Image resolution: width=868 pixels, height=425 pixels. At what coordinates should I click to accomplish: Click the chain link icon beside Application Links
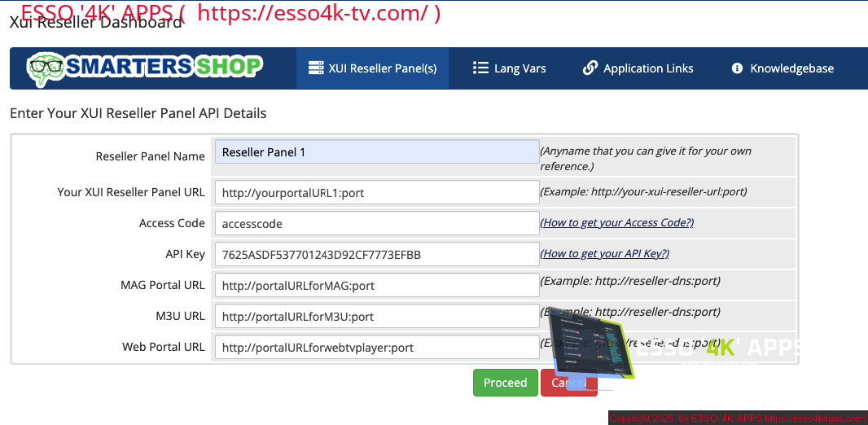(x=590, y=68)
